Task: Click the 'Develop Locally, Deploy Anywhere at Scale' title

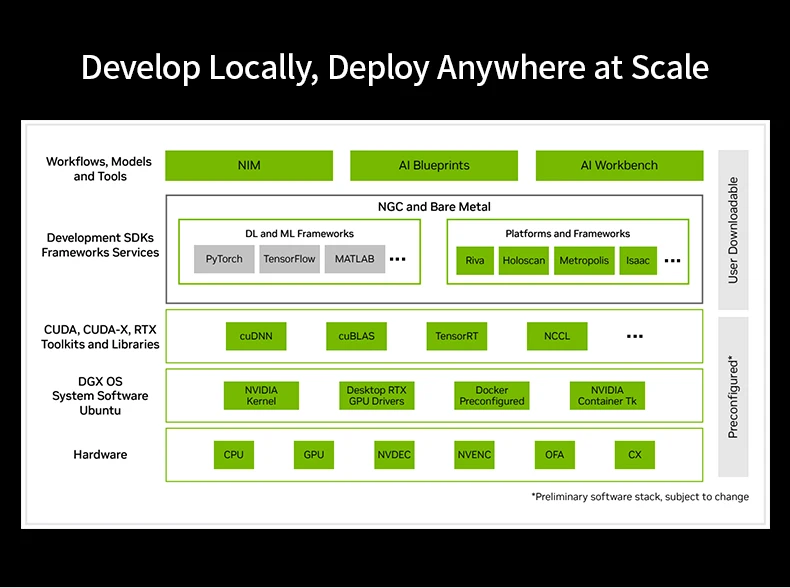Action: (395, 68)
